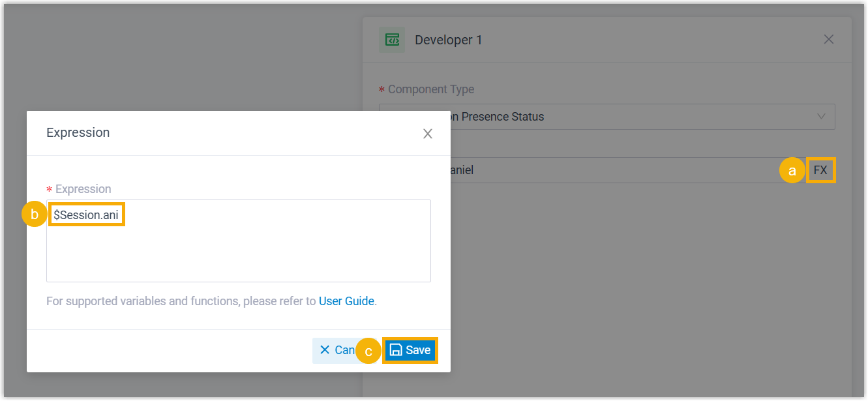Screen dimensions: 868x401
Task: Select the $Session.ani expression text
Action: coord(86,214)
